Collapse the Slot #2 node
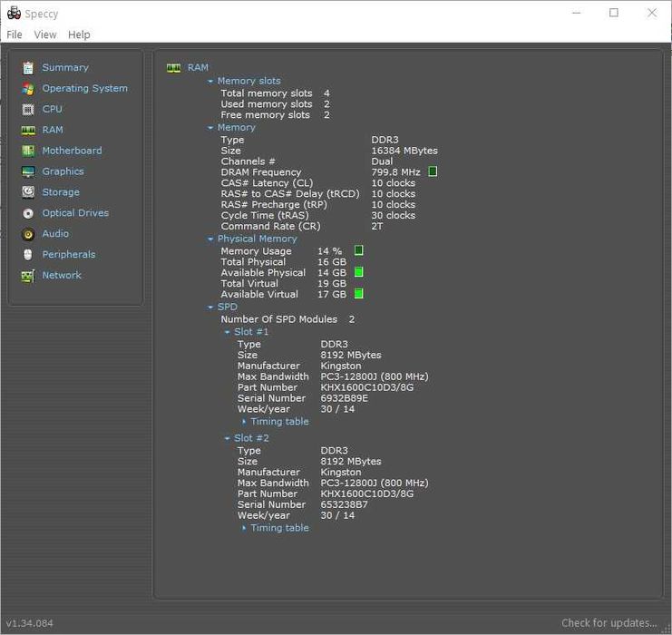Image resolution: width=672 pixels, height=635 pixels. pyautogui.click(x=227, y=438)
